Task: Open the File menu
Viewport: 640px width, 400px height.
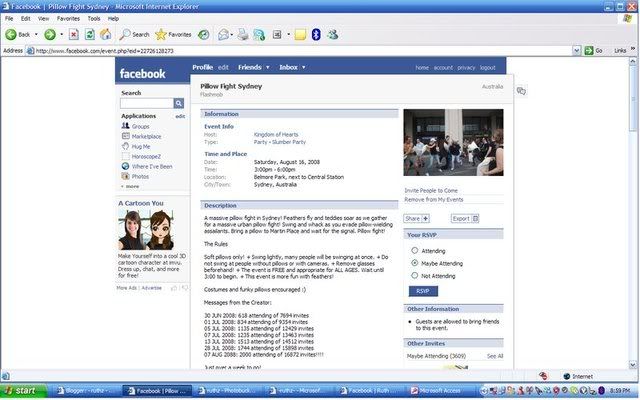Action: (x=9, y=19)
